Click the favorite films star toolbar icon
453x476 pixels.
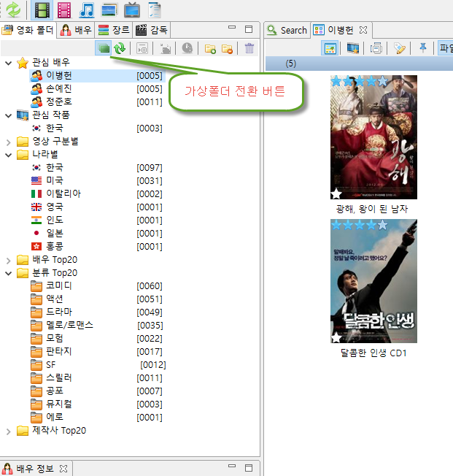tap(353, 48)
